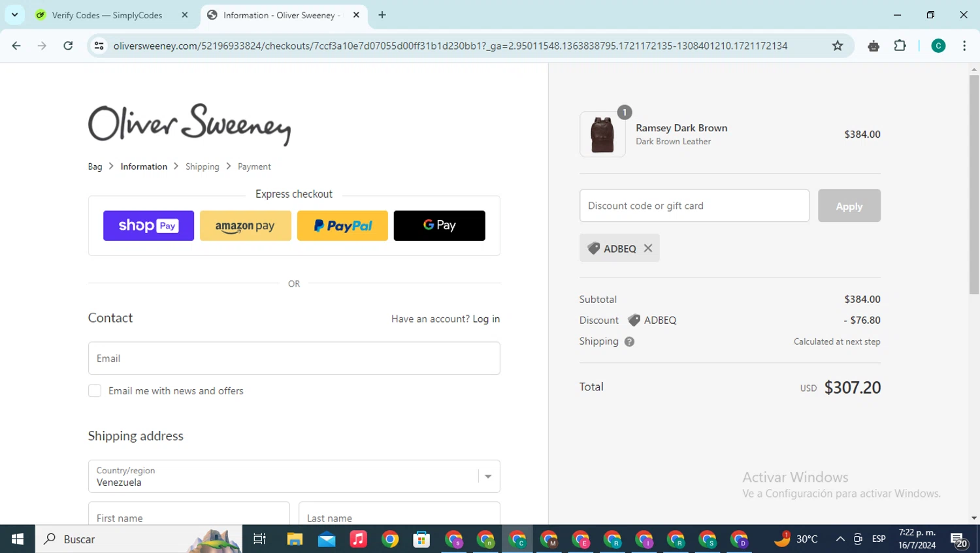
Task: Tick Email me with news and offers
Action: coord(95,390)
